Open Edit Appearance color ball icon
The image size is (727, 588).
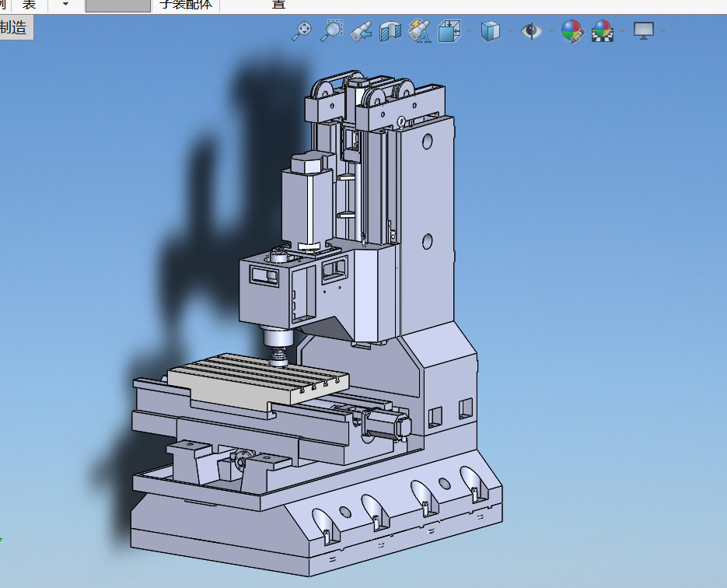tap(572, 32)
